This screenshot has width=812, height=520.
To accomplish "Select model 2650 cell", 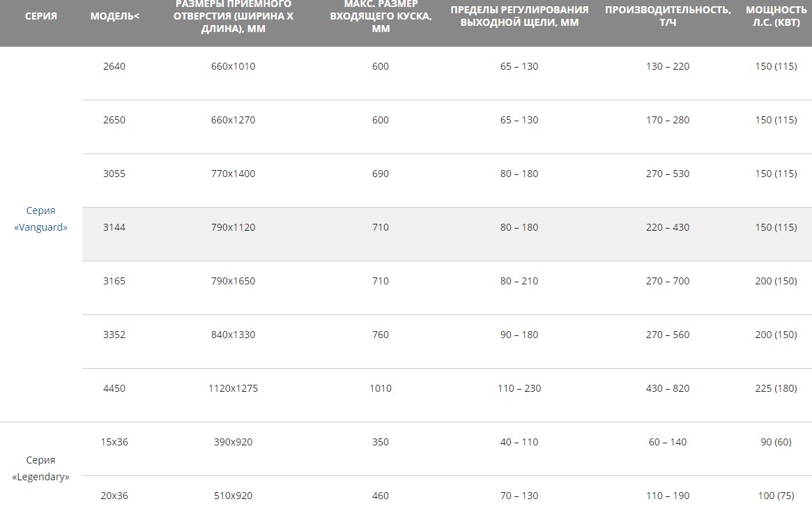I will click(x=114, y=120).
